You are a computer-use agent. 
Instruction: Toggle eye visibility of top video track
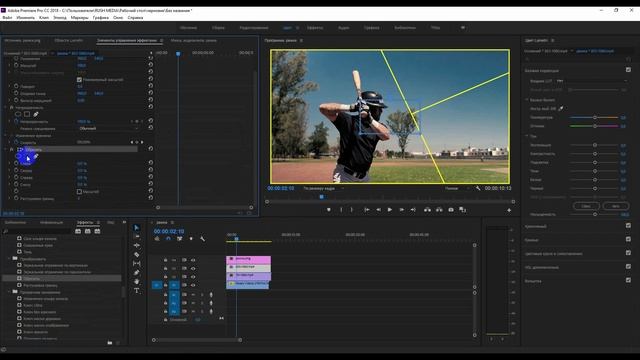[193, 260]
